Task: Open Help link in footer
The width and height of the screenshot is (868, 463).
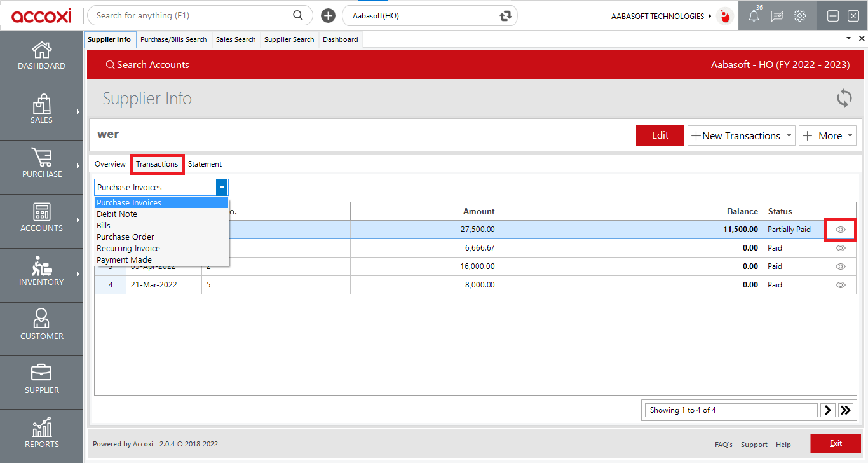Action: point(783,445)
